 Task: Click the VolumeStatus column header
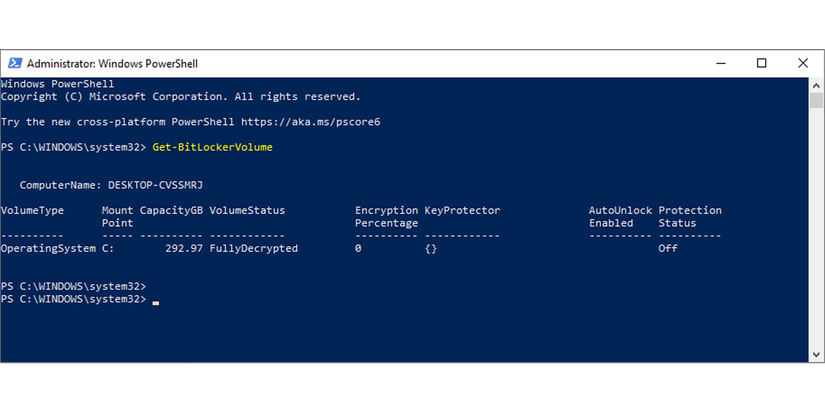[247, 211]
